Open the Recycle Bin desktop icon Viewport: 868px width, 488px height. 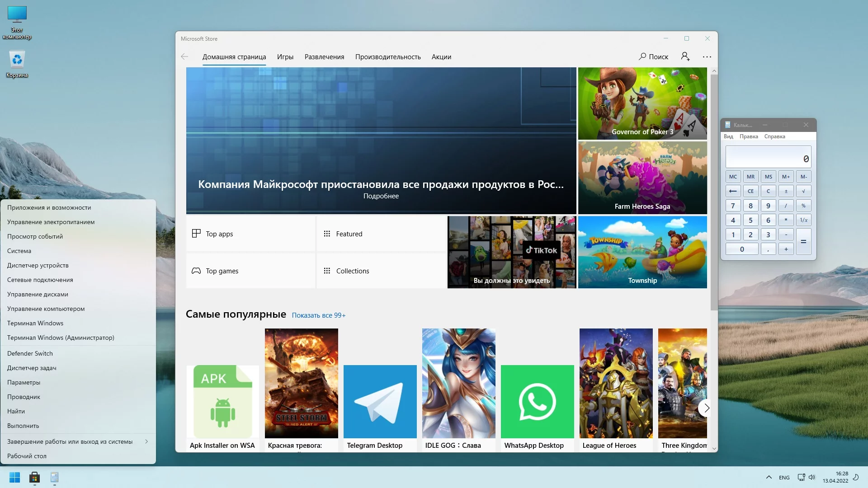(17, 60)
